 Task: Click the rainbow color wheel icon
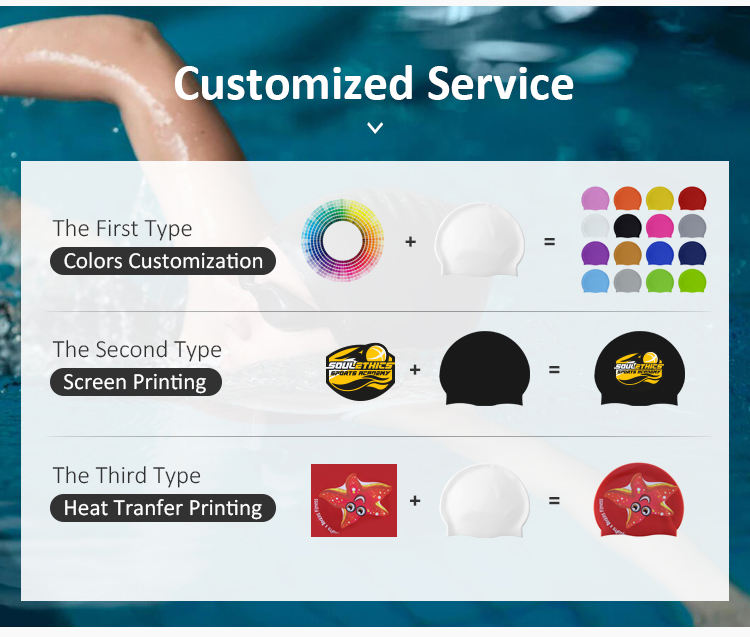[x=342, y=240]
